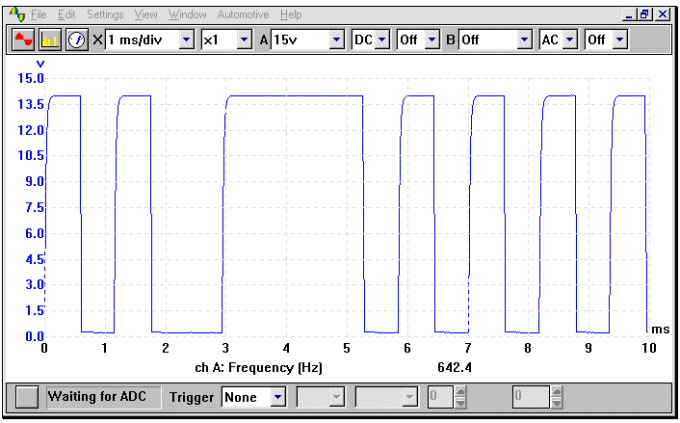Open the Automotive menu

click(x=243, y=15)
